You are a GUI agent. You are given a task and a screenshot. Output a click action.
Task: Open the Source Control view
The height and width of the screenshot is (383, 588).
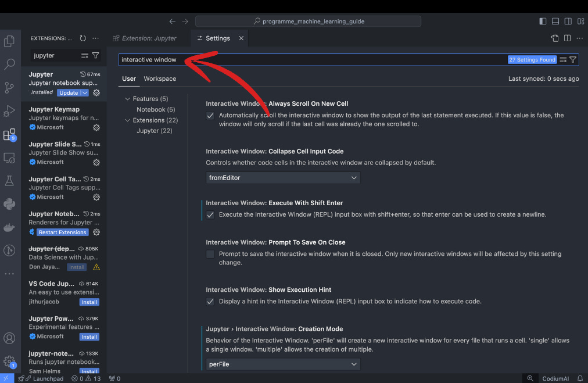click(9, 87)
